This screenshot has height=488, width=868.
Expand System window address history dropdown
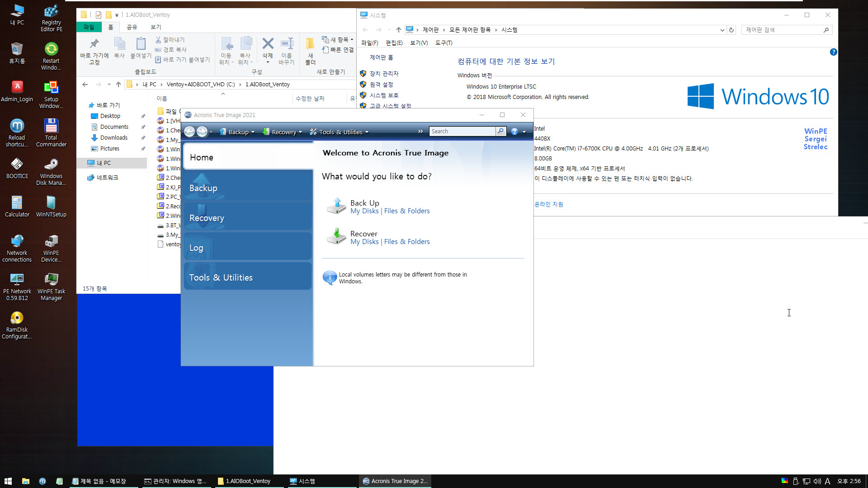(722, 30)
